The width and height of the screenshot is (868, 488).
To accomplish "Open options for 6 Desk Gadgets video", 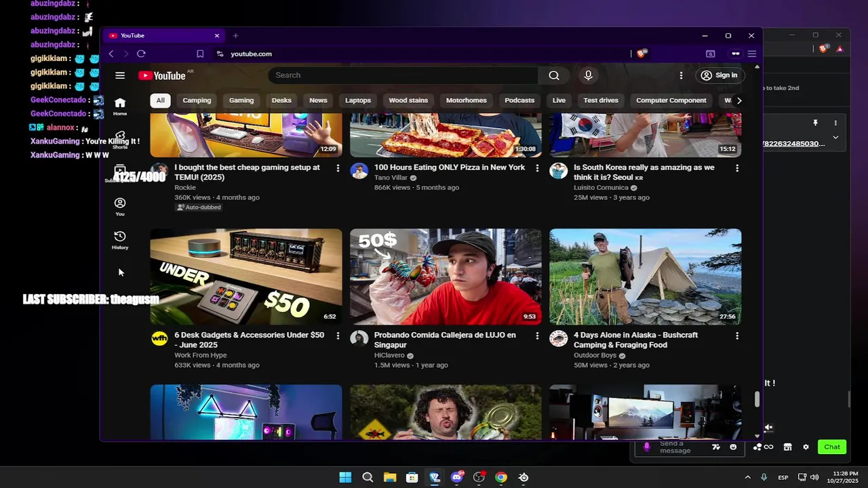I will click(338, 335).
